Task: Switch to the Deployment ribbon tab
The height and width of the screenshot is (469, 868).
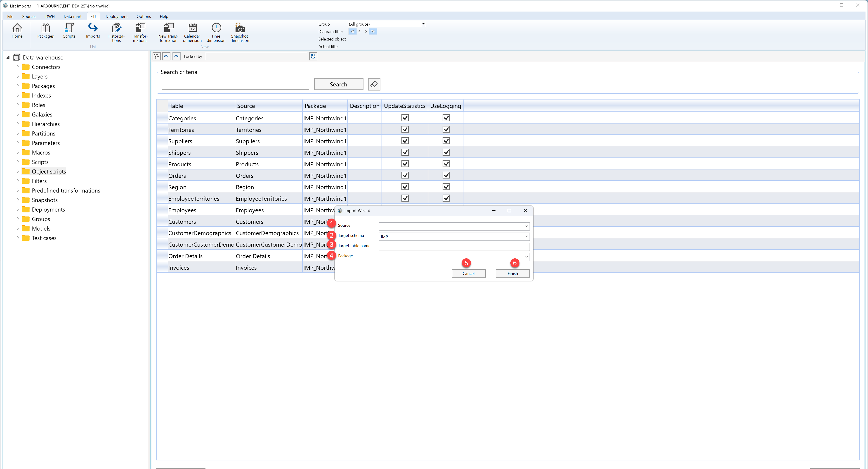Action: (x=117, y=16)
